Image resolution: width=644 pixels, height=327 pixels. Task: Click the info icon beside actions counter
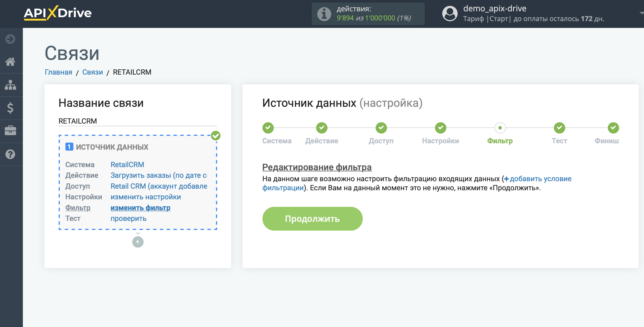coord(324,14)
